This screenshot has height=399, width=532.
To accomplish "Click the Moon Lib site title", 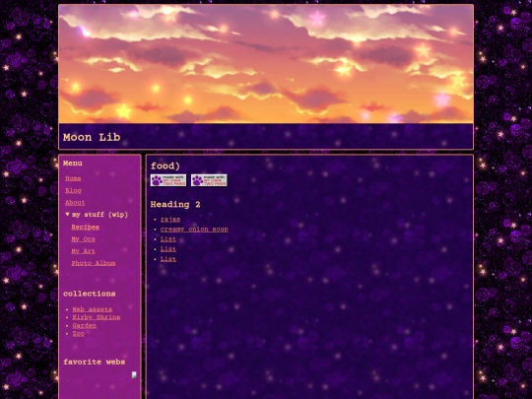I will tap(92, 137).
